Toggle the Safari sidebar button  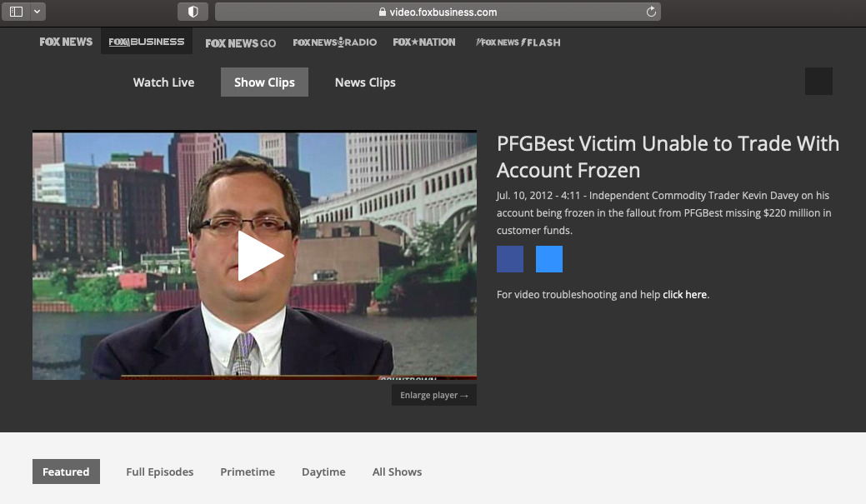pyautogui.click(x=16, y=12)
